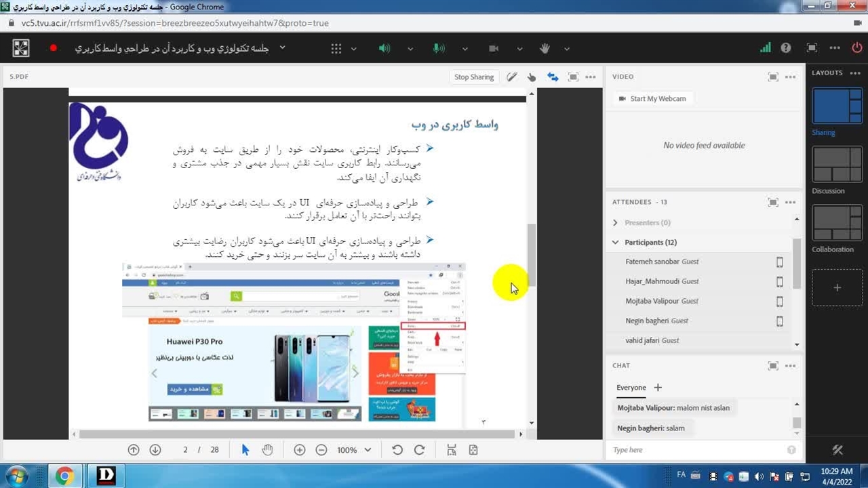Select the hand pan tool
Image resolution: width=868 pixels, height=488 pixels.
pyautogui.click(x=267, y=450)
